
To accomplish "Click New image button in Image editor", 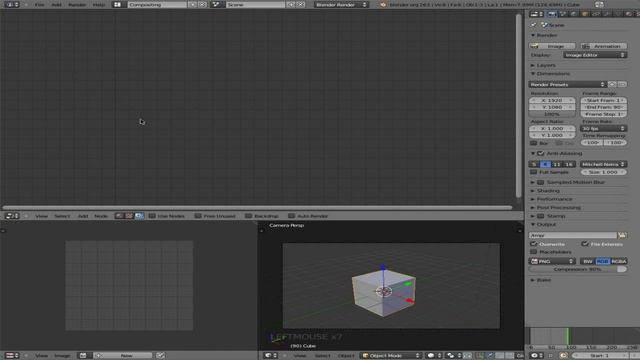I will point(123,356).
